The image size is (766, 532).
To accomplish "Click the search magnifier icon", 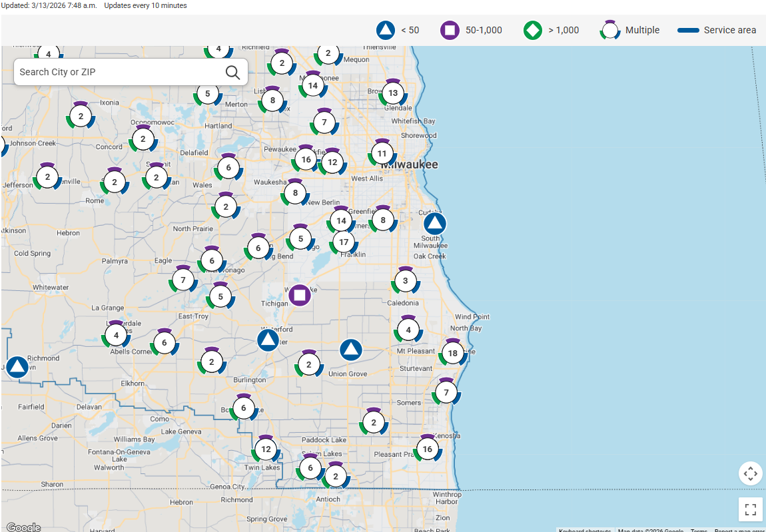I will [232, 72].
